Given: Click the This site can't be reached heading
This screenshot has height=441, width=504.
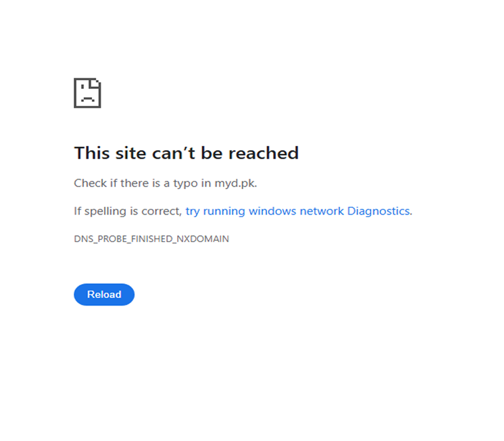Looking at the screenshot, I should click(x=186, y=153).
